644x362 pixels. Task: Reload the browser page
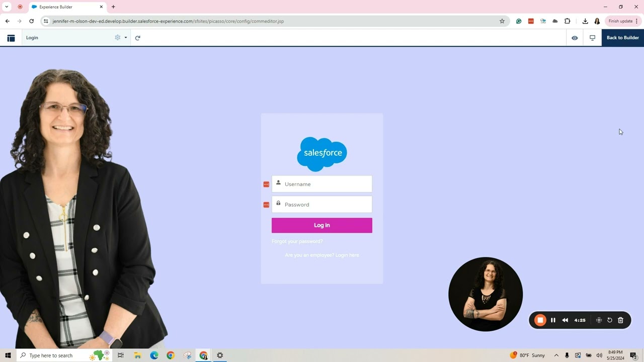click(x=31, y=21)
